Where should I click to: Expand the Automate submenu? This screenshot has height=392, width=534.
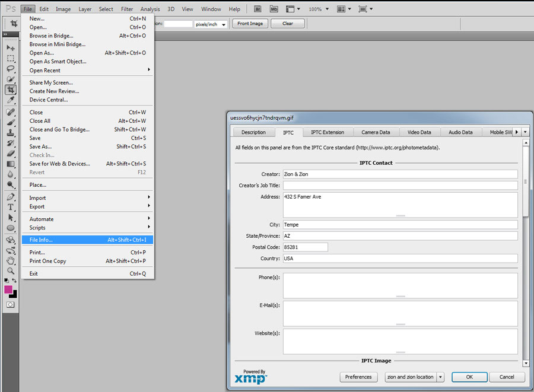[87, 219]
